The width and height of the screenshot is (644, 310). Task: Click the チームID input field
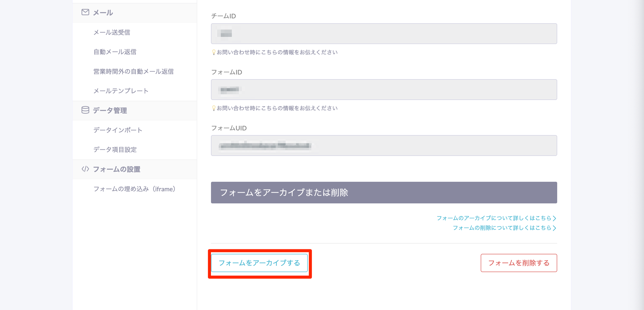384,34
